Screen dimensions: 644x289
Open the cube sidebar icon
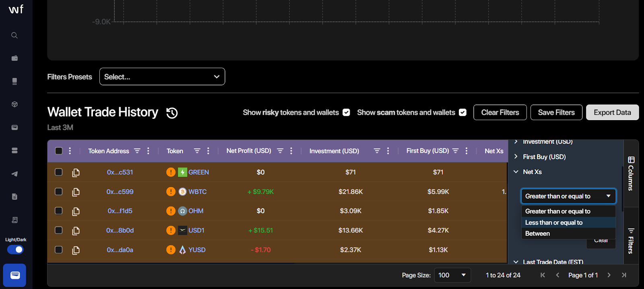point(14,104)
